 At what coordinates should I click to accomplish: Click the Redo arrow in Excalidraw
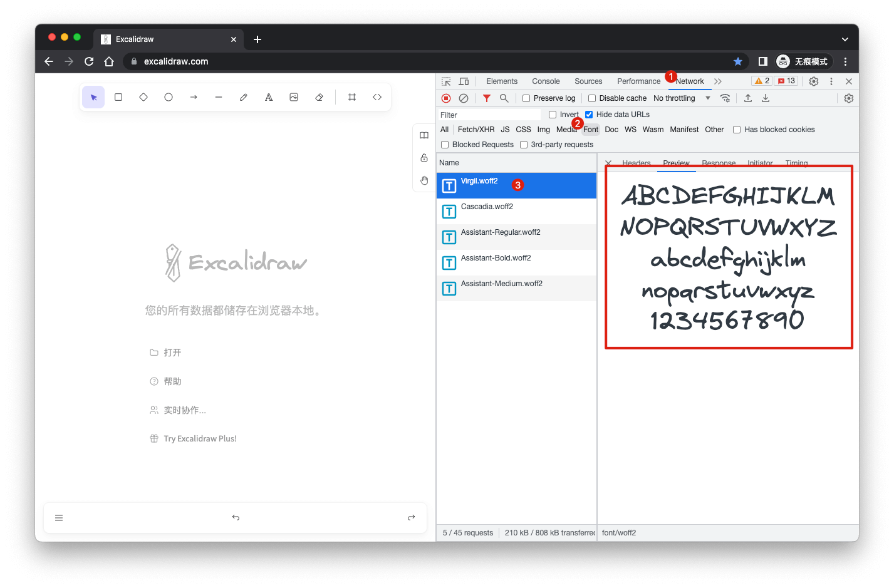tap(412, 517)
